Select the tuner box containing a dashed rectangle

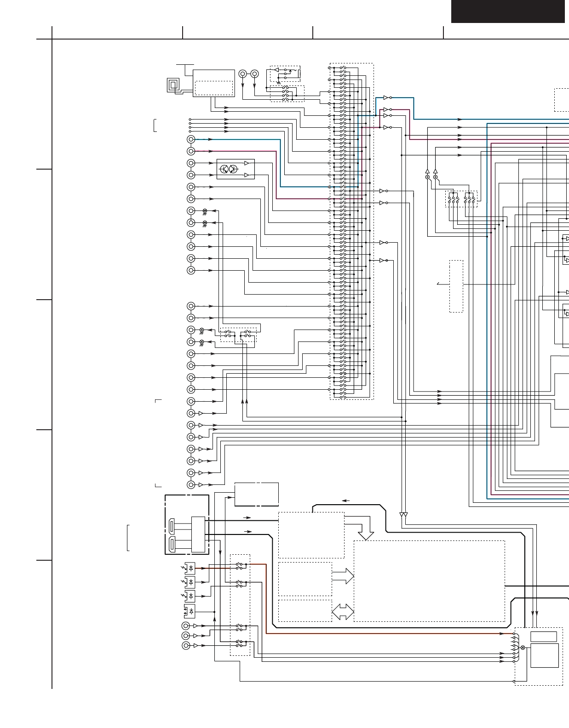[213, 83]
